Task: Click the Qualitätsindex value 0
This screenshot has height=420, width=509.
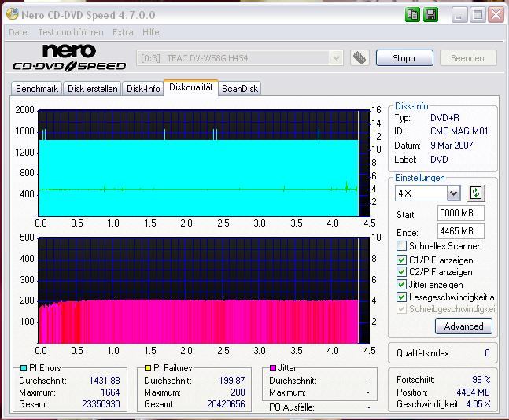Action: (487, 353)
